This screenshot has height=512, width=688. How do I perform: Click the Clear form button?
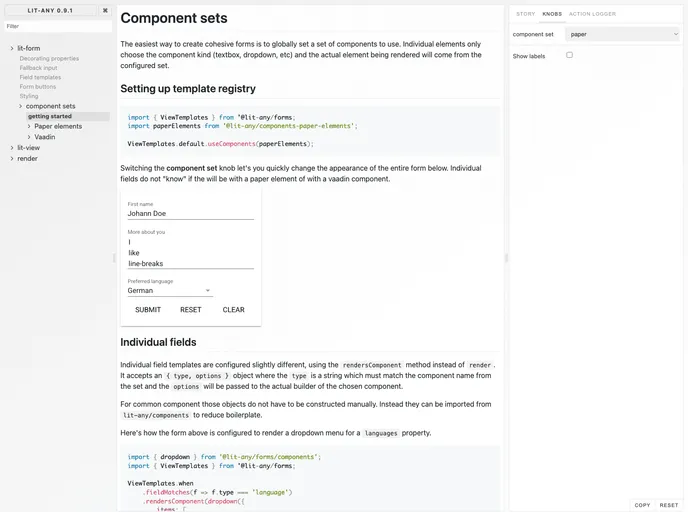click(x=233, y=310)
